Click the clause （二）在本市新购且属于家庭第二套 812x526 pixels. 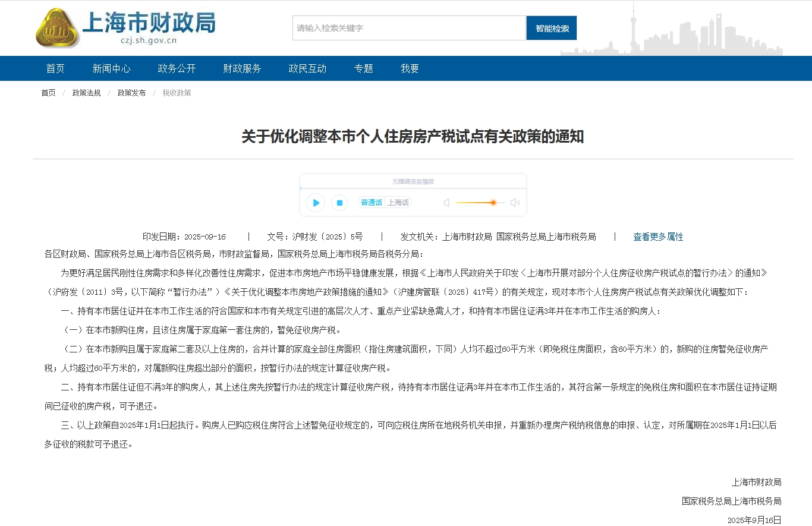406,358
